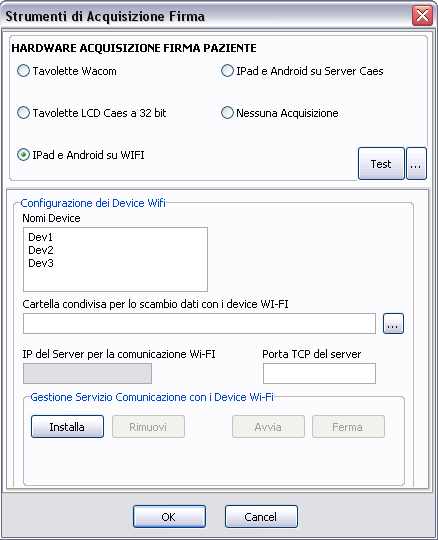Click the Rimuovi service button
Image resolution: width=438 pixels, height=540 pixels.
coord(148,427)
